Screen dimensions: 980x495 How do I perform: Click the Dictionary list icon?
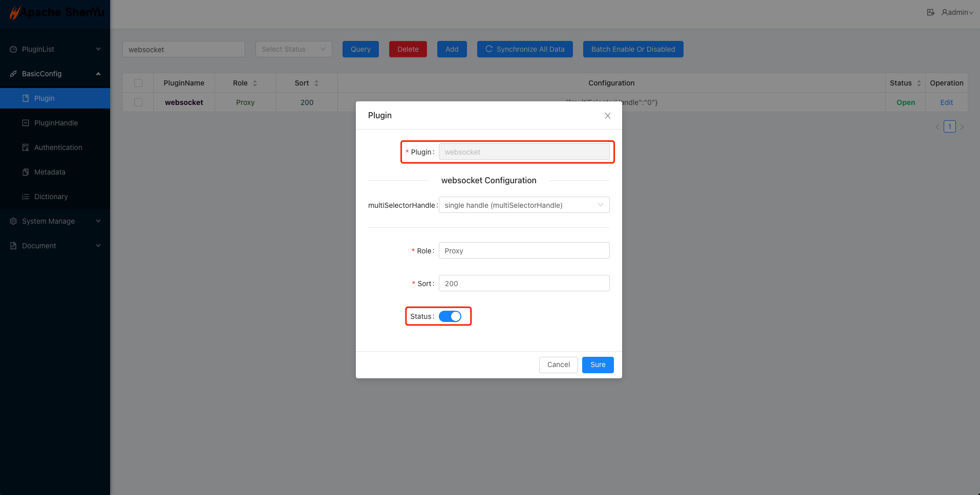pos(26,197)
